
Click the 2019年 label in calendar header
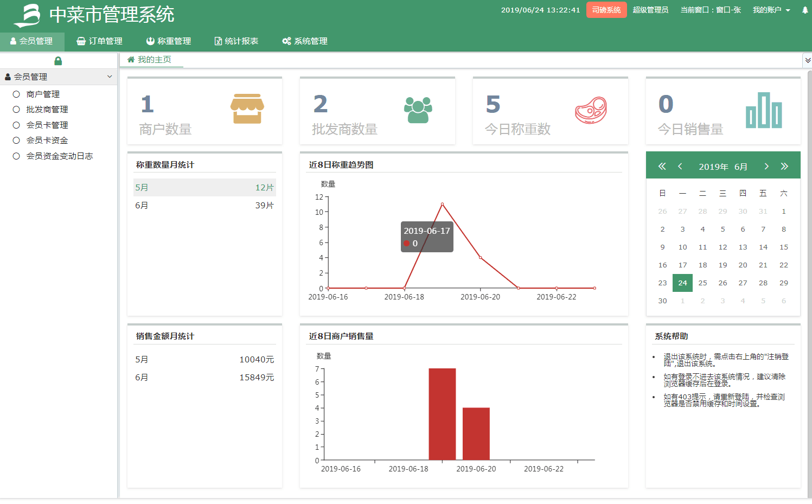[x=713, y=167]
